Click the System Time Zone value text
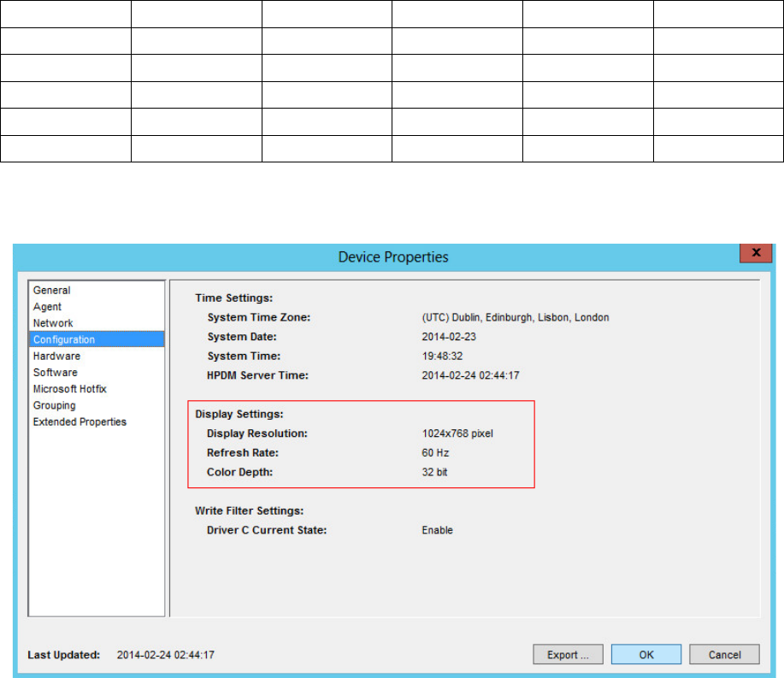This screenshot has height=678, width=784. [x=515, y=317]
